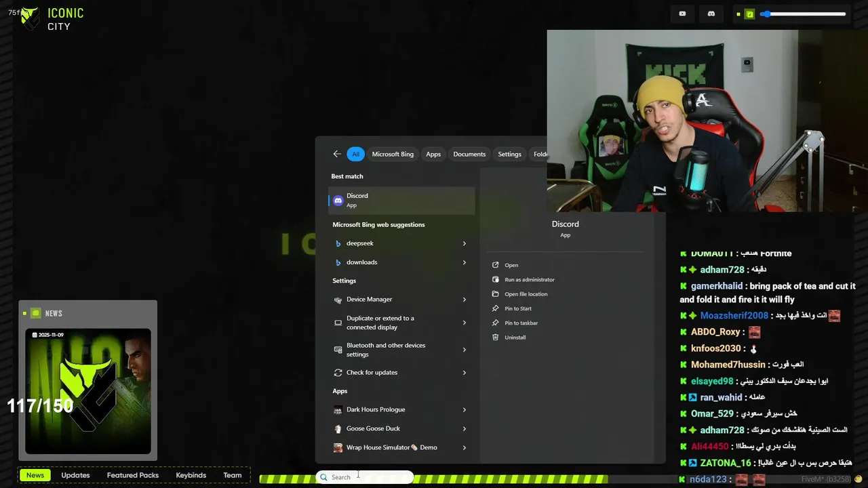Go back with the search arrow
This screenshot has height=488, width=868.
(337, 154)
